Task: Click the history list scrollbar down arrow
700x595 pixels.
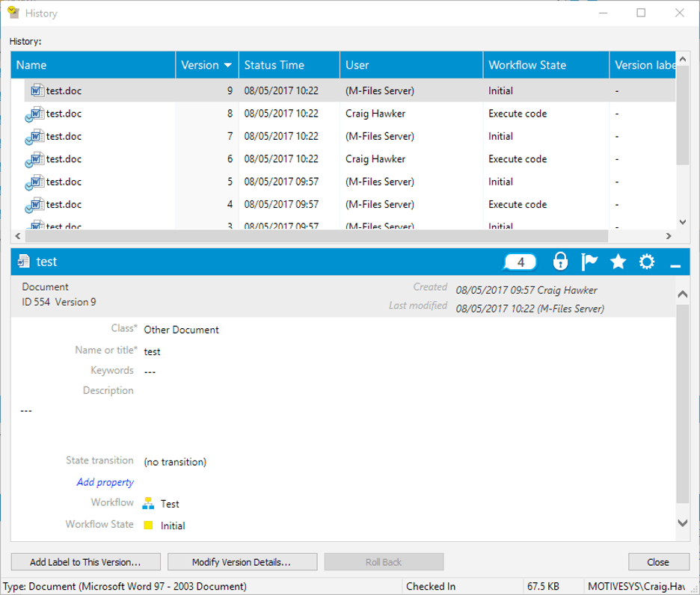Action: pos(682,221)
